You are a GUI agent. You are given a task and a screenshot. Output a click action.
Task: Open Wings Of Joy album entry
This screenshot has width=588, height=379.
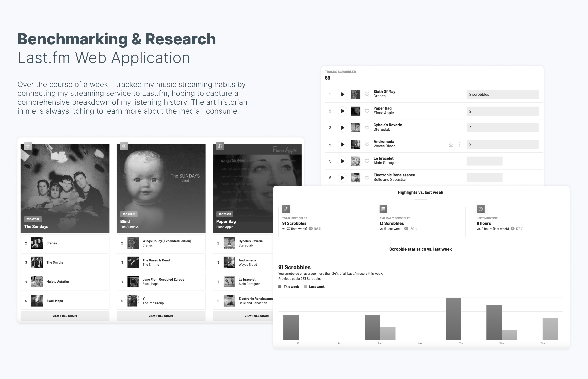tap(167, 241)
